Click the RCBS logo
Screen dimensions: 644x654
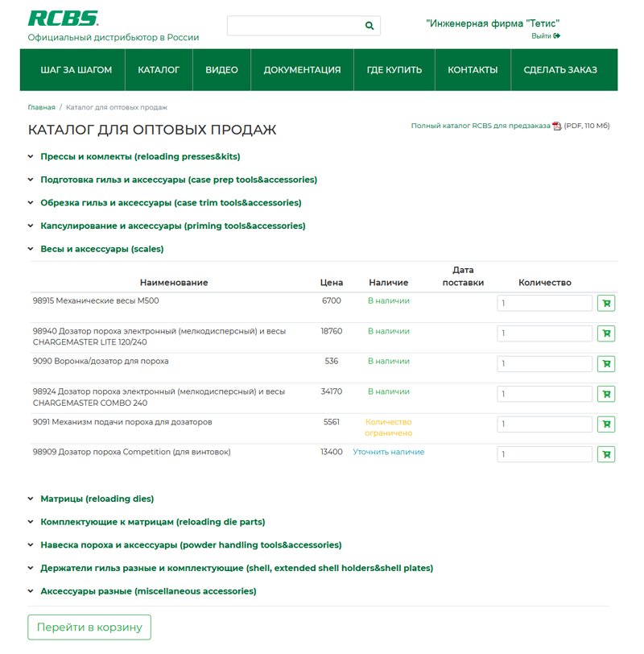(63, 19)
